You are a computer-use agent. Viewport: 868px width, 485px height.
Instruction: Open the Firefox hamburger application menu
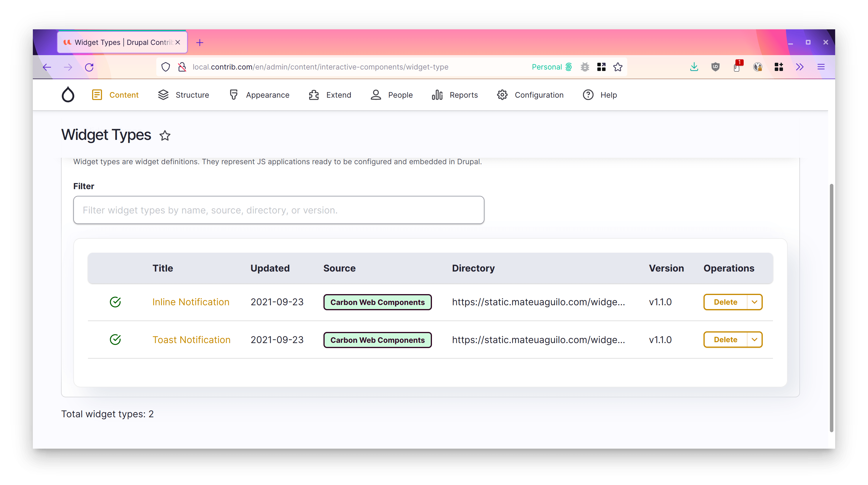[821, 67]
